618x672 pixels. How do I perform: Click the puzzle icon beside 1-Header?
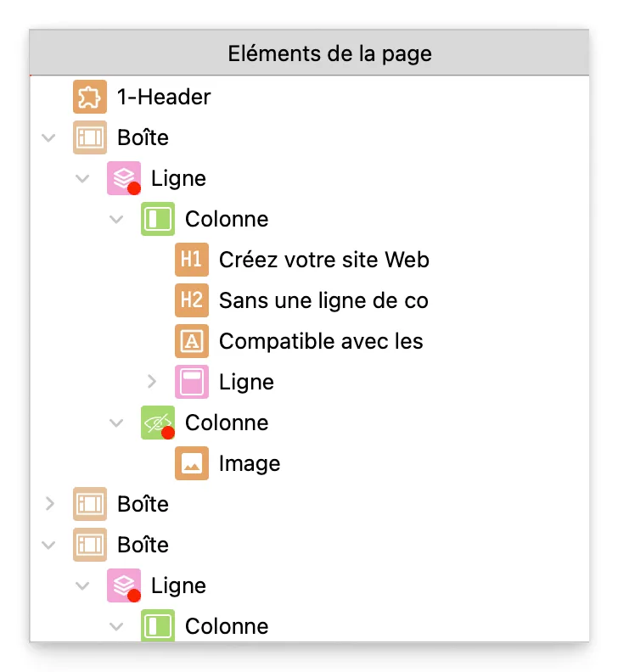click(x=89, y=97)
